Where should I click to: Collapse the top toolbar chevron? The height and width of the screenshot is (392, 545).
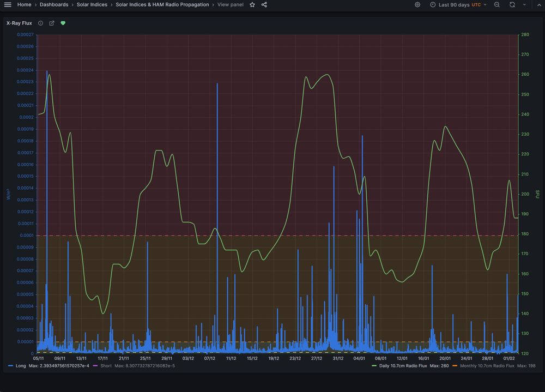pyautogui.click(x=539, y=4)
